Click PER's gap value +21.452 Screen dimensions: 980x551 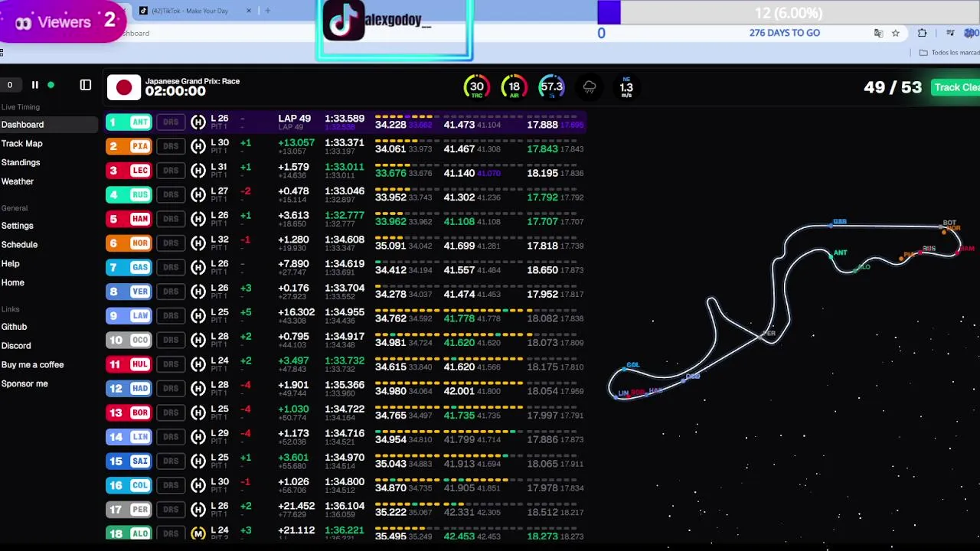click(296, 506)
